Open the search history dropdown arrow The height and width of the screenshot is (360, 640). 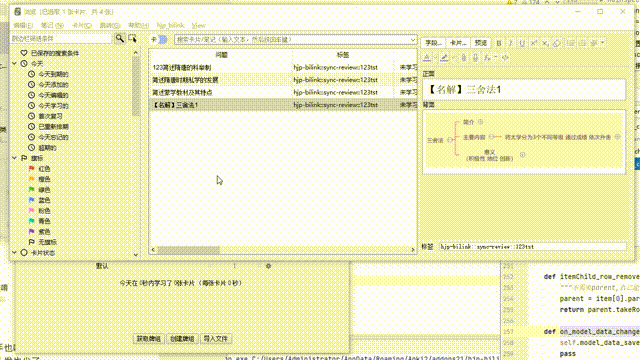pos(413,40)
